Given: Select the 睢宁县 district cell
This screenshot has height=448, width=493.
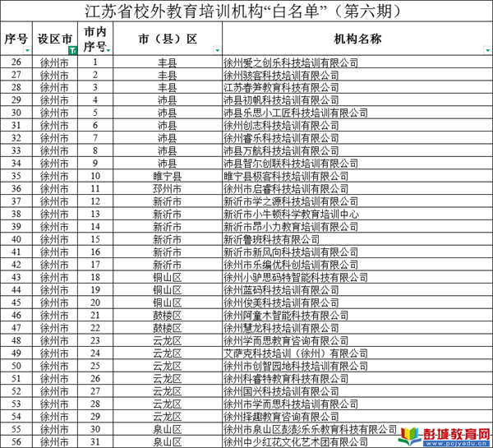Looking at the screenshot, I should [x=168, y=176].
